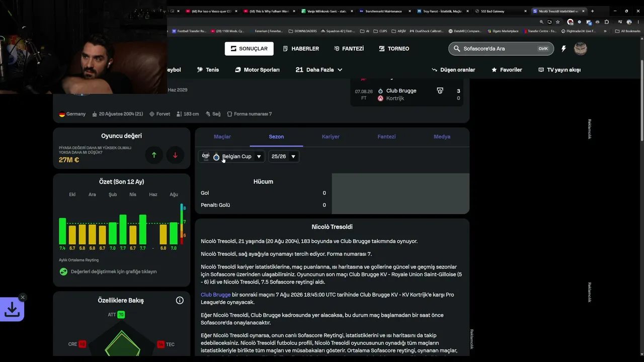Expand the 21 Daha Fazla sports dropdown
Viewport: 644px width, 362px height.
coord(319,70)
